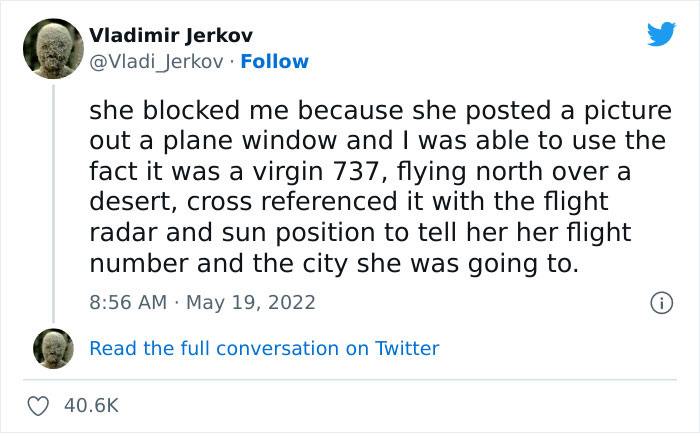Click the Twitter bird logo
Viewport: 700px width, 433px height.
[661, 34]
